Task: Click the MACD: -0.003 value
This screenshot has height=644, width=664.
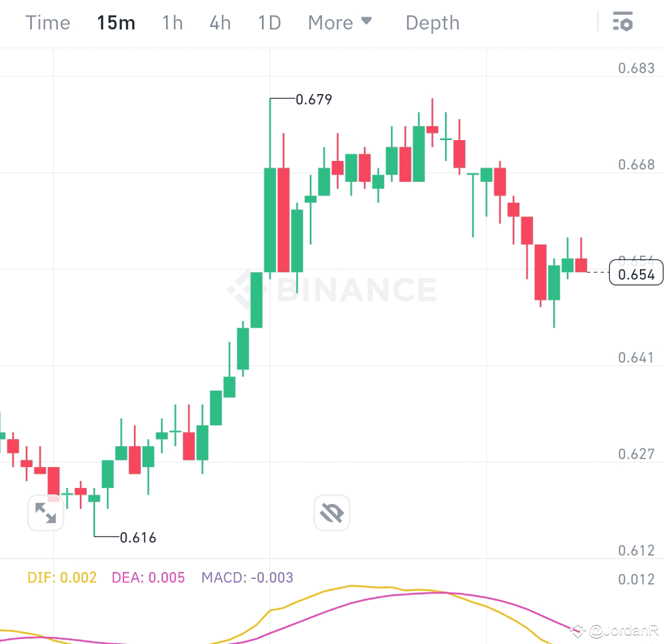Action: [x=247, y=578]
